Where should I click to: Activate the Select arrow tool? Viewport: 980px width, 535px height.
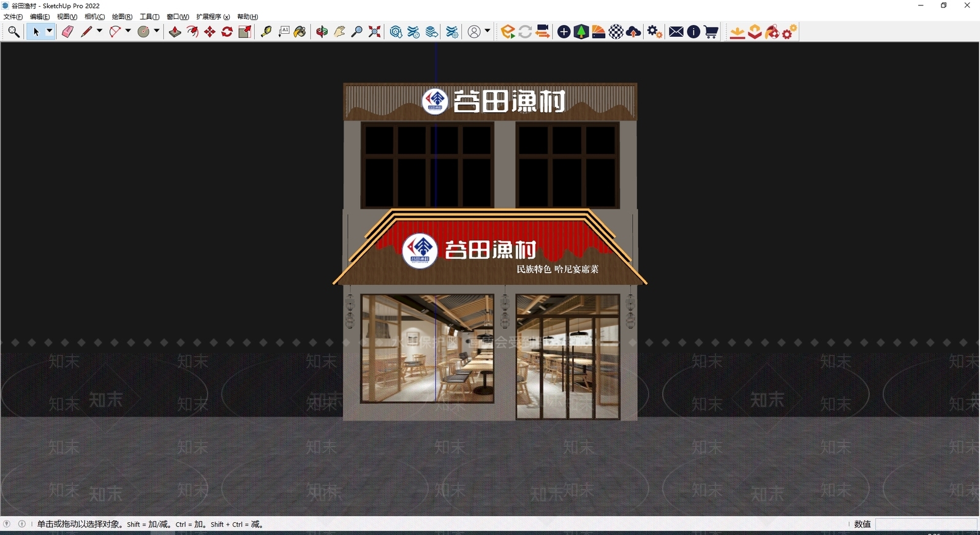click(x=36, y=32)
